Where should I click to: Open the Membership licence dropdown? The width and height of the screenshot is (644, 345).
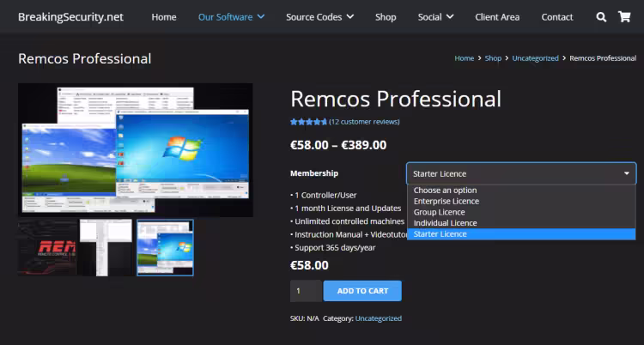coord(521,173)
